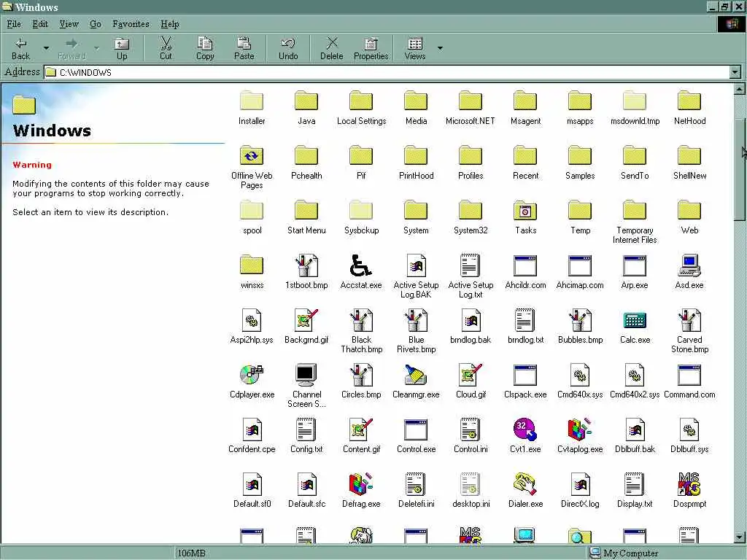The width and height of the screenshot is (747, 560).
Task: Select the Dosprmpt MS-DOS icon
Action: tap(689, 484)
